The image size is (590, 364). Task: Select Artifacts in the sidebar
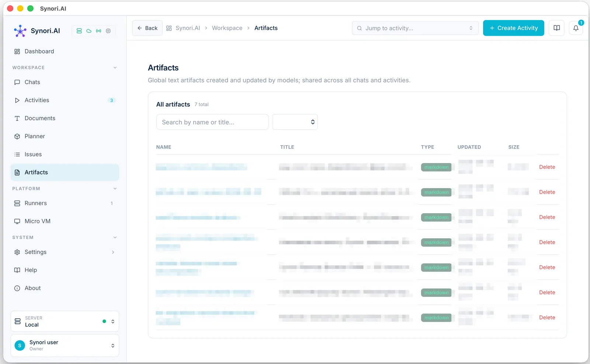(65, 173)
